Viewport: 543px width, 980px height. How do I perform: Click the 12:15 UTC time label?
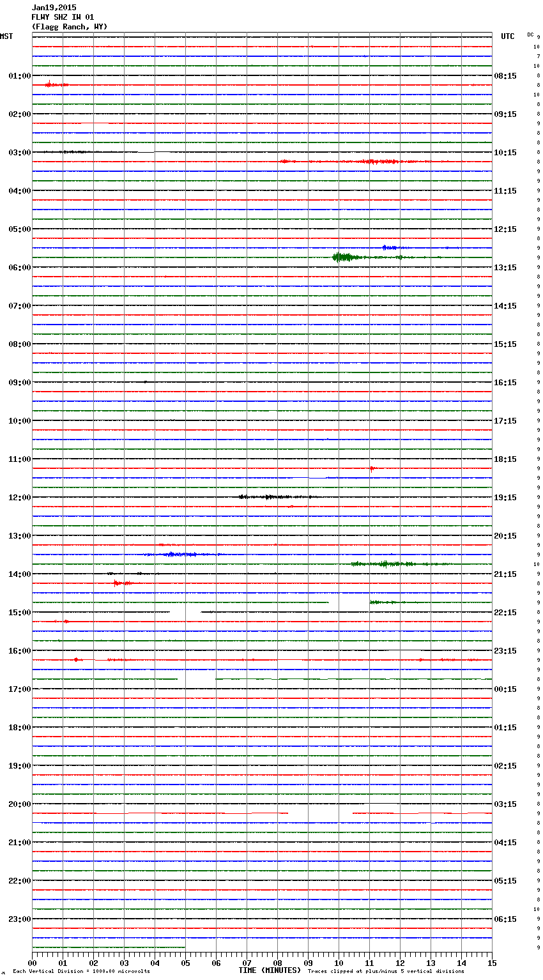pos(505,229)
